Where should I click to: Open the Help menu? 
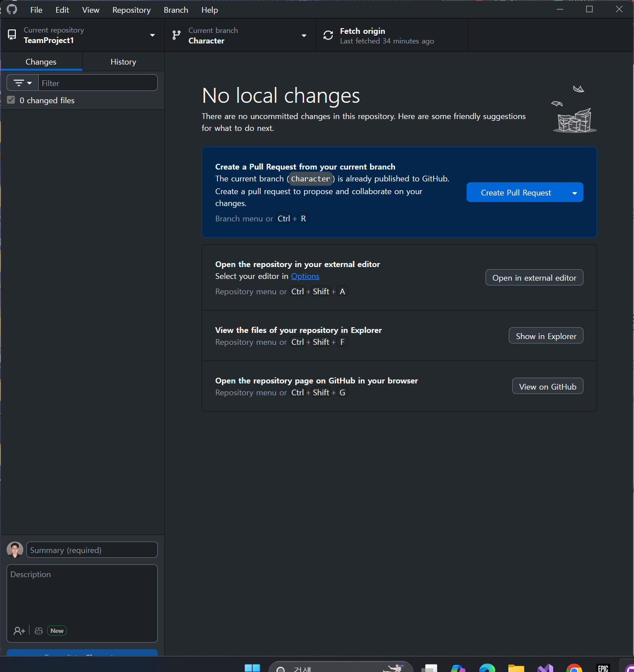coord(210,10)
